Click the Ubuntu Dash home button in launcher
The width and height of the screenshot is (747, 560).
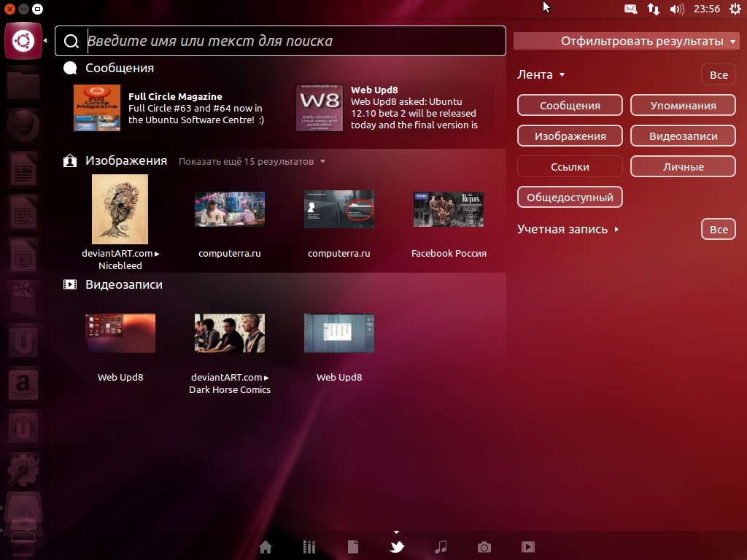point(23,41)
